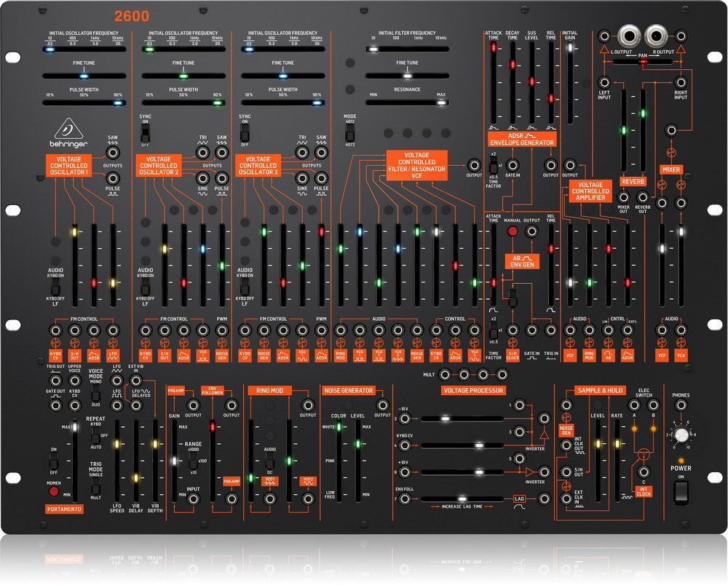Image resolution: width=728 pixels, height=585 pixels.
Task: Adjust the VCA INITIAL GAIN slider
Action: click(x=570, y=82)
